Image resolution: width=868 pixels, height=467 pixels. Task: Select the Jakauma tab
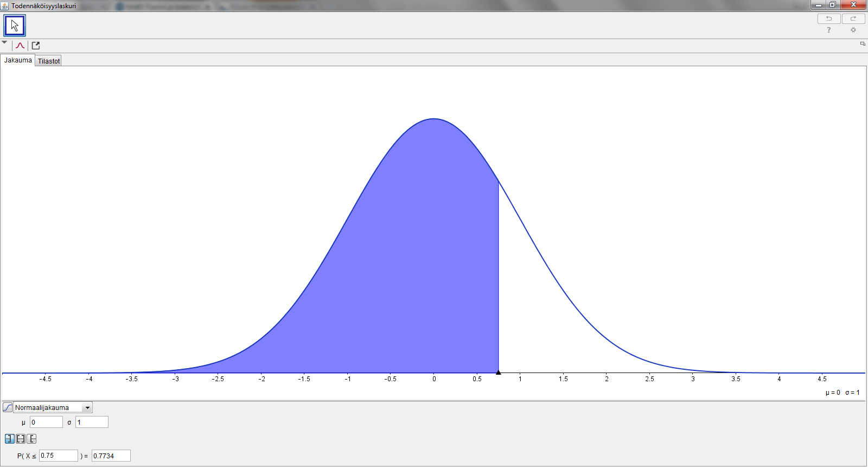click(x=18, y=60)
